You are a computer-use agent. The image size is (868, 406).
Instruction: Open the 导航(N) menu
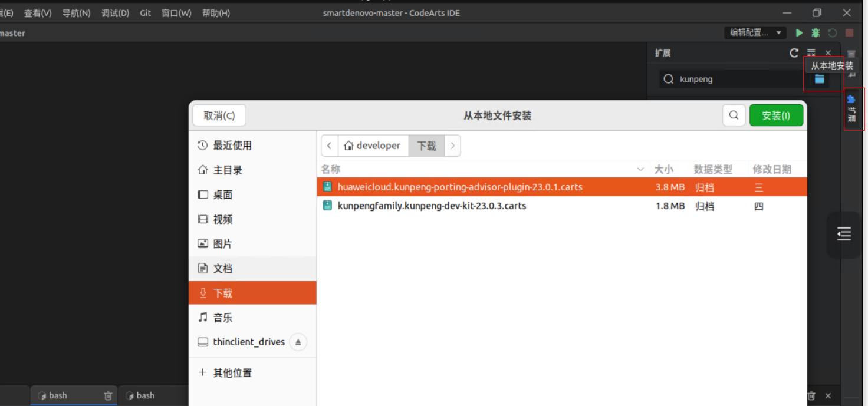click(x=77, y=13)
